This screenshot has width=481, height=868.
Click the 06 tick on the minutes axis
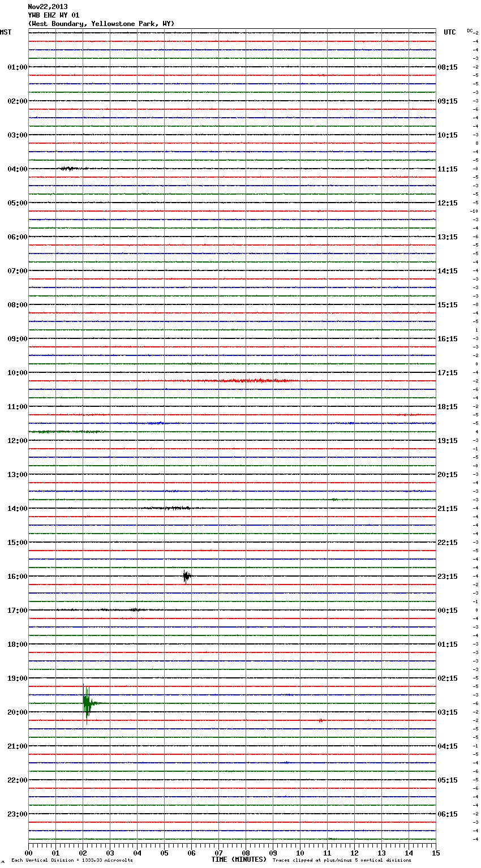pos(191,853)
